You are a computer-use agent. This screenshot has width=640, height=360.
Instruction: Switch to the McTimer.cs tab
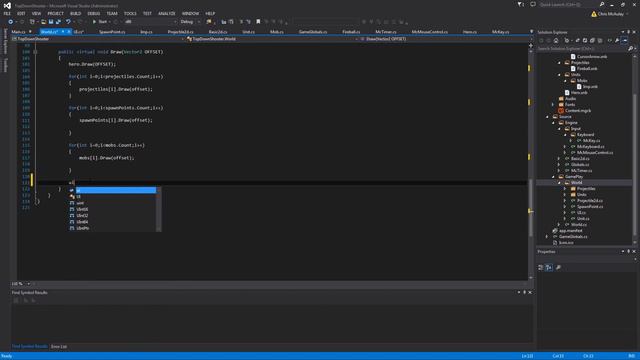coord(386,32)
